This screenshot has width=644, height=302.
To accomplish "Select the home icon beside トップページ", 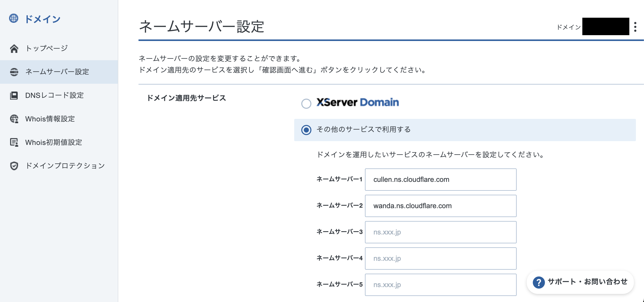I will point(14,48).
